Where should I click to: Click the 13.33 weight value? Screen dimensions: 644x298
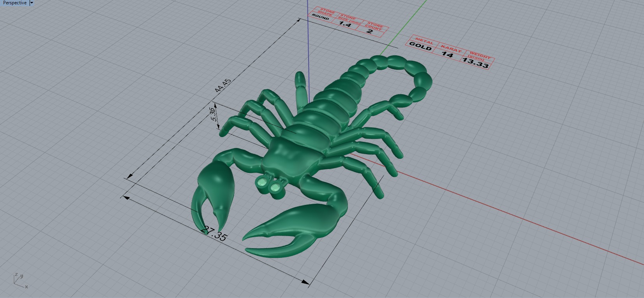click(475, 62)
